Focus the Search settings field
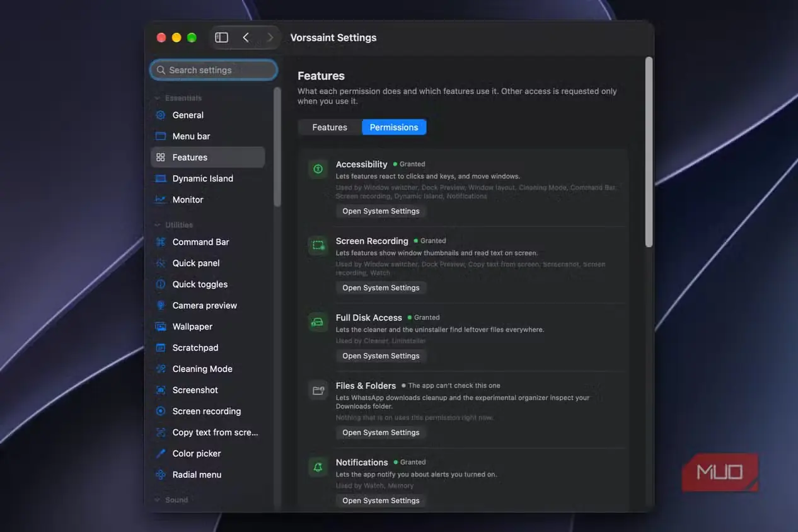Screen dimensions: 798x532 (x=214, y=70)
